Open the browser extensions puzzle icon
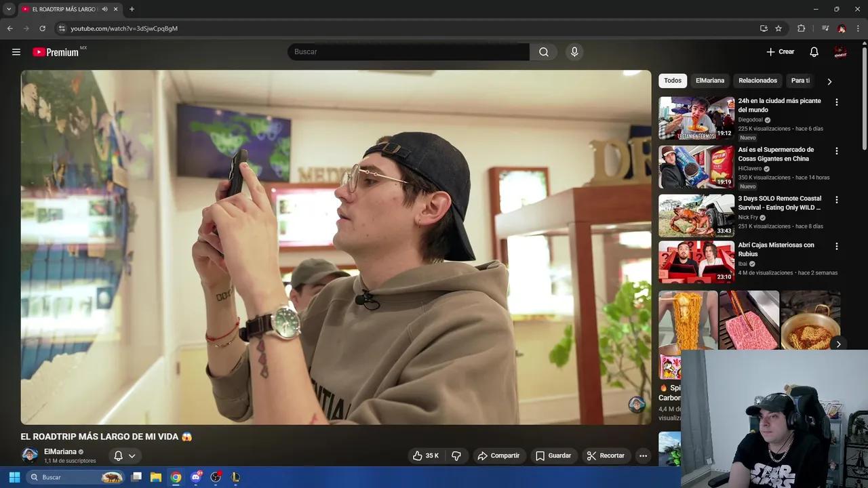868x488 pixels. (801, 28)
